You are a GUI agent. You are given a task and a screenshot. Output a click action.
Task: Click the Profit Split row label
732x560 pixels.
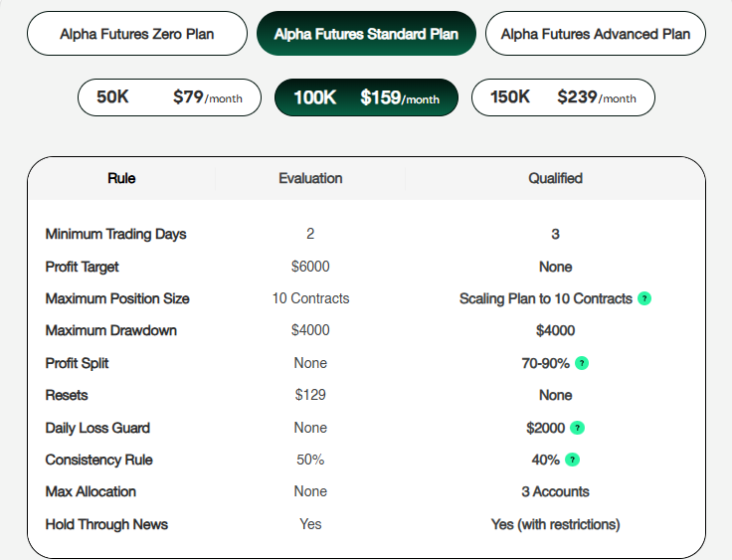pos(77,363)
